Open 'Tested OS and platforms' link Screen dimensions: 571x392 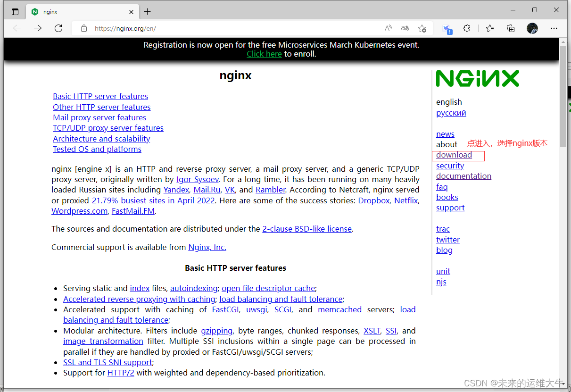(97, 149)
